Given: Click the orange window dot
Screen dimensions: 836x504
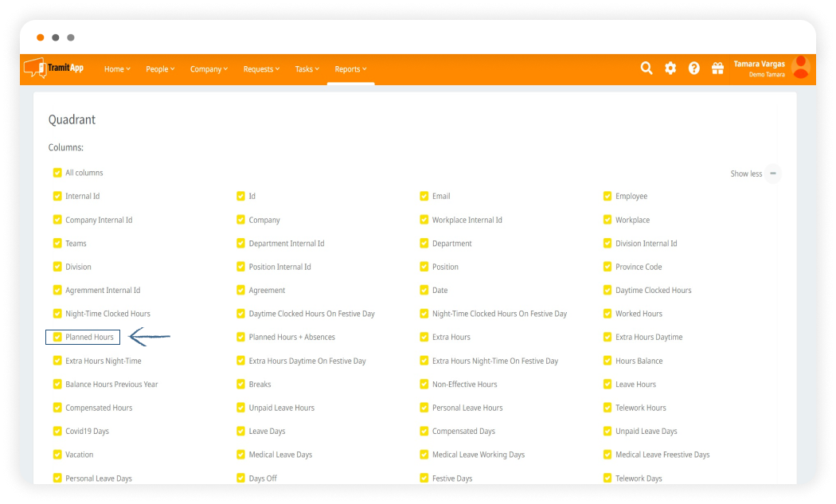Looking at the screenshot, I should (x=41, y=37).
